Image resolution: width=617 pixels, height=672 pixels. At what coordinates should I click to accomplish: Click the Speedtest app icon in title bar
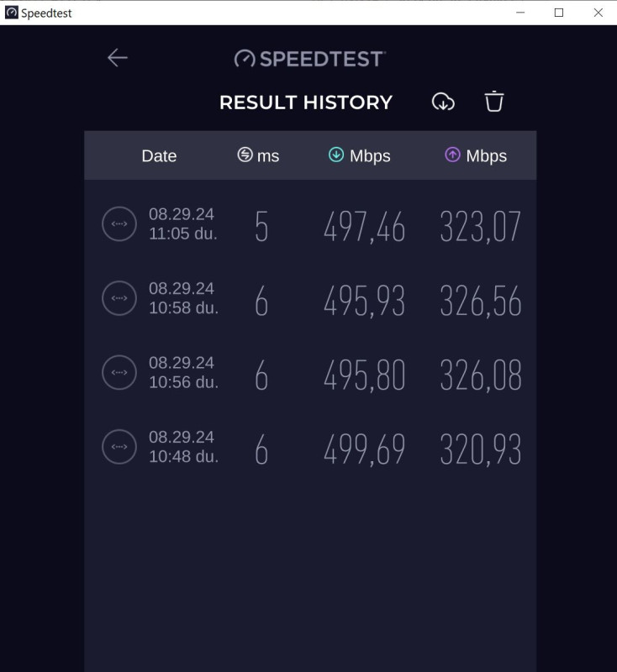pyautogui.click(x=12, y=13)
